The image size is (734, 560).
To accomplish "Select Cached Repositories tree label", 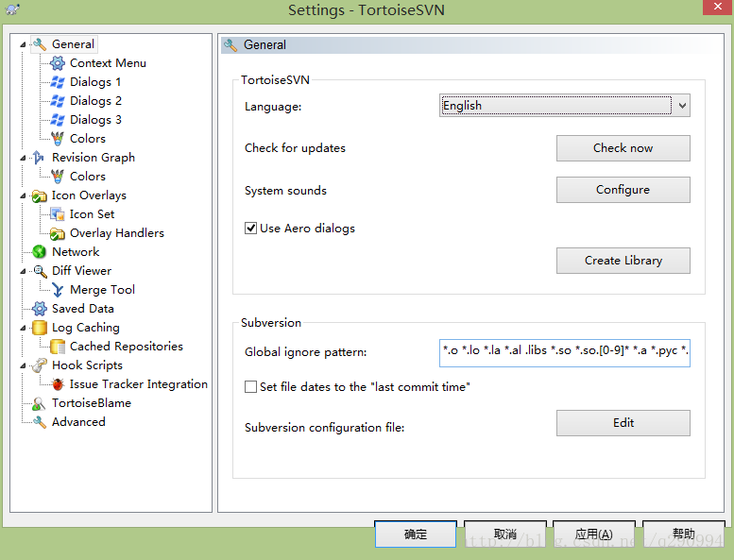I will (126, 347).
